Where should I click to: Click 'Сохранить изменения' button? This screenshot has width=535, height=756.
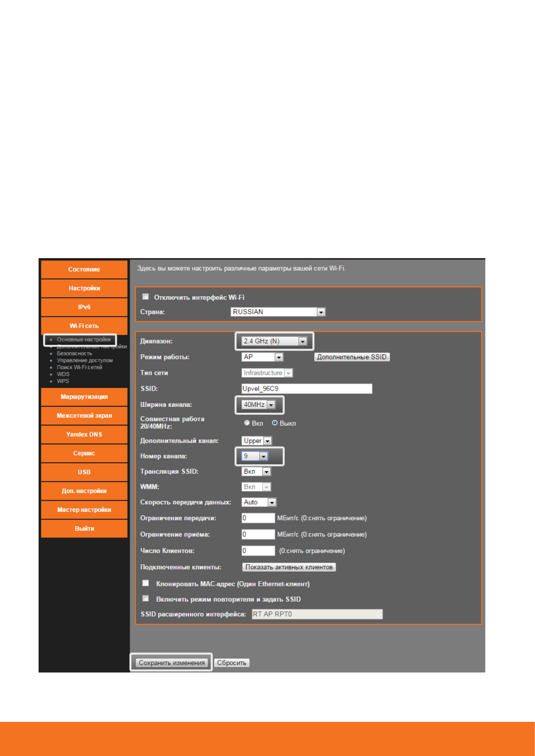pos(172,663)
